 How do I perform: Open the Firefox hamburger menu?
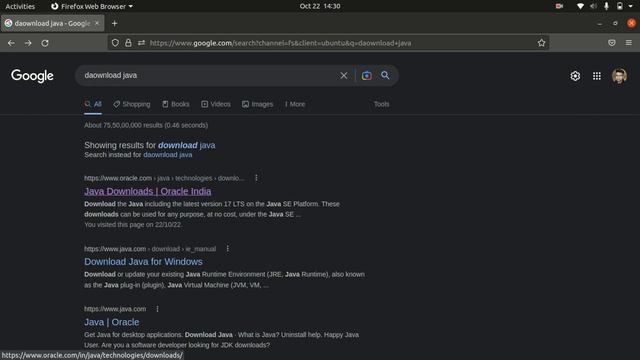tap(629, 43)
